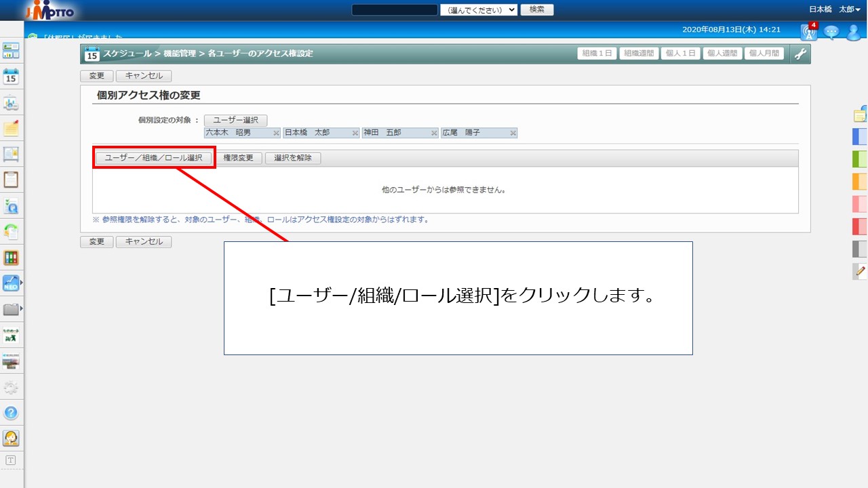Open the user profile silhouette icon

click(x=854, y=33)
